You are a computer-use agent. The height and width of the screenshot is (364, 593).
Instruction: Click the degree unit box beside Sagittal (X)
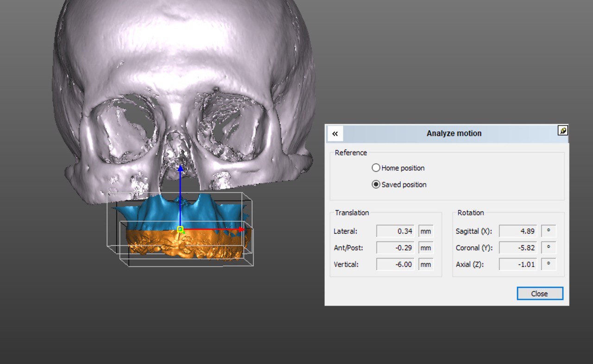549,231
